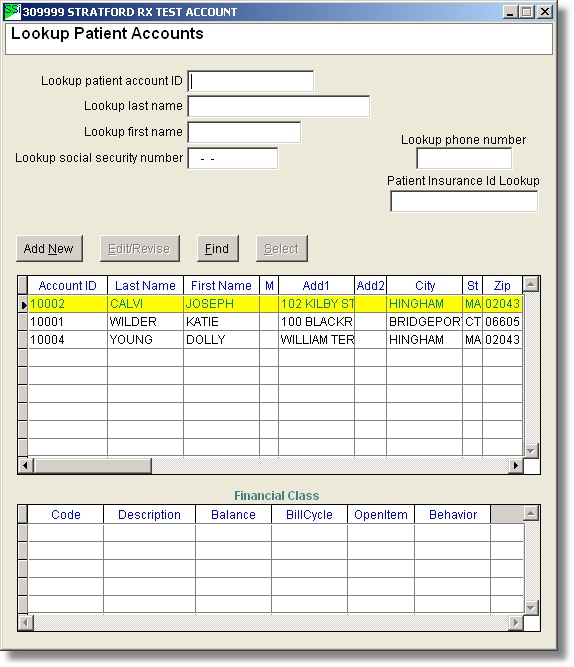Click zip code 06605

pos(503,322)
